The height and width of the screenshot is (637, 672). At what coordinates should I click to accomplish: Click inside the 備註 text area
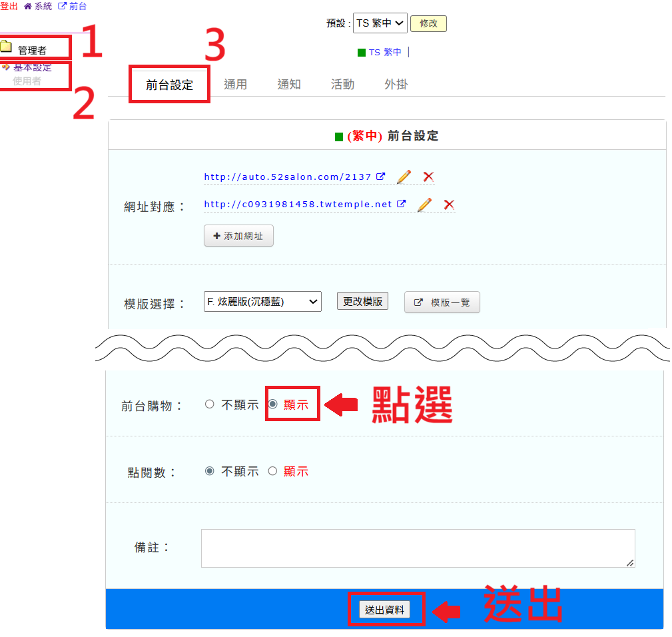[x=418, y=548]
